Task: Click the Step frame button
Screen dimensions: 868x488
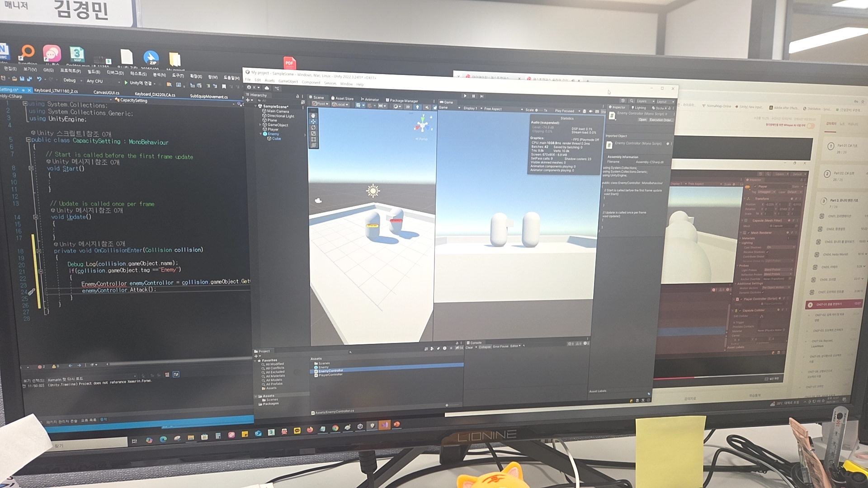Action: (482, 96)
